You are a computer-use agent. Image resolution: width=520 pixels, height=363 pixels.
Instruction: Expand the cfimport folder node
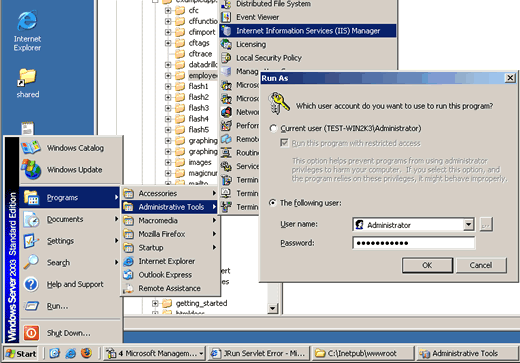click(x=168, y=32)
